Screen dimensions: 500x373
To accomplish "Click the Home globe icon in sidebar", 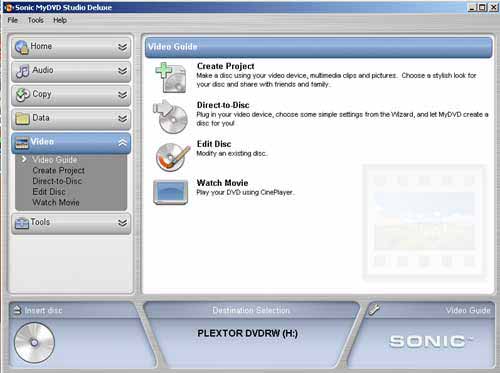I will point(22,47).
